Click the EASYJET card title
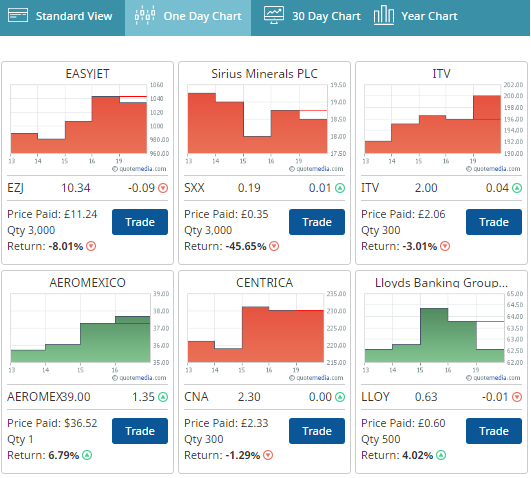Screen dimensions: 531x478 coord(87,74)
